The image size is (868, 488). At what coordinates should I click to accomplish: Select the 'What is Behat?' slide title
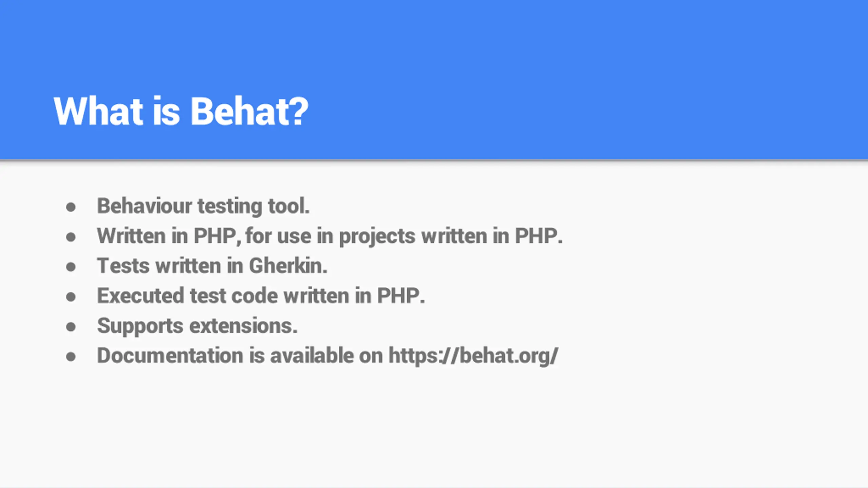[x=181, y=111]
